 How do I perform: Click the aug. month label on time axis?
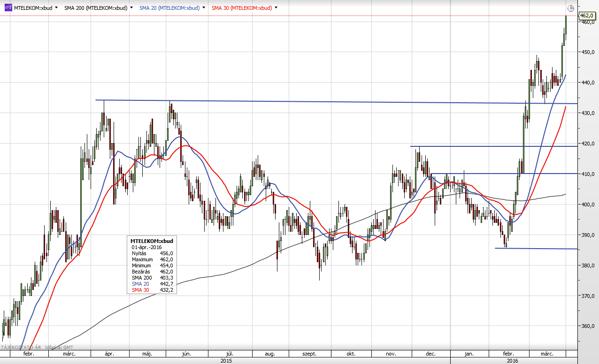270,354
